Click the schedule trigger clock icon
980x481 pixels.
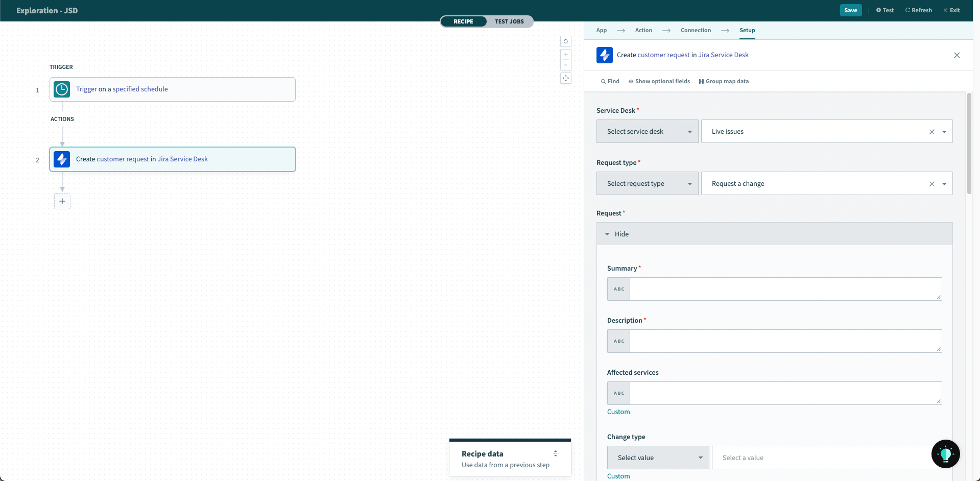[x=61, y=89]
